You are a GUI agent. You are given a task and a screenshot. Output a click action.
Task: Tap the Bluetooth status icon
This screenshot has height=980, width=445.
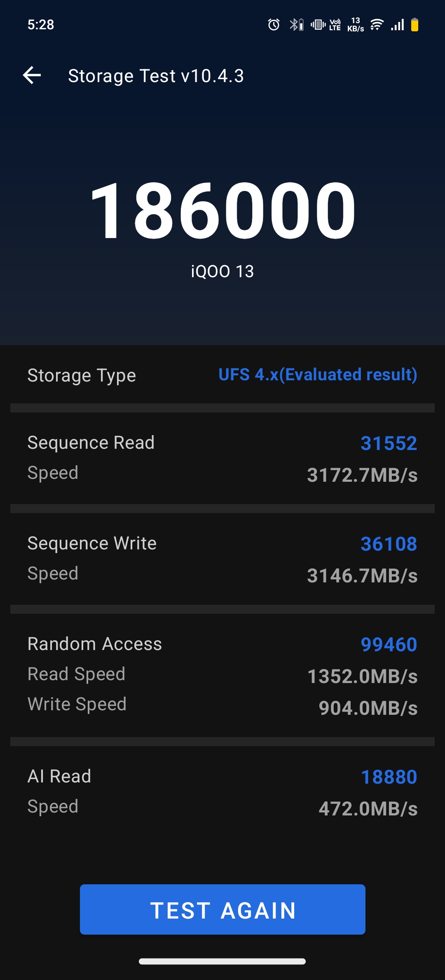pos(296,25)
